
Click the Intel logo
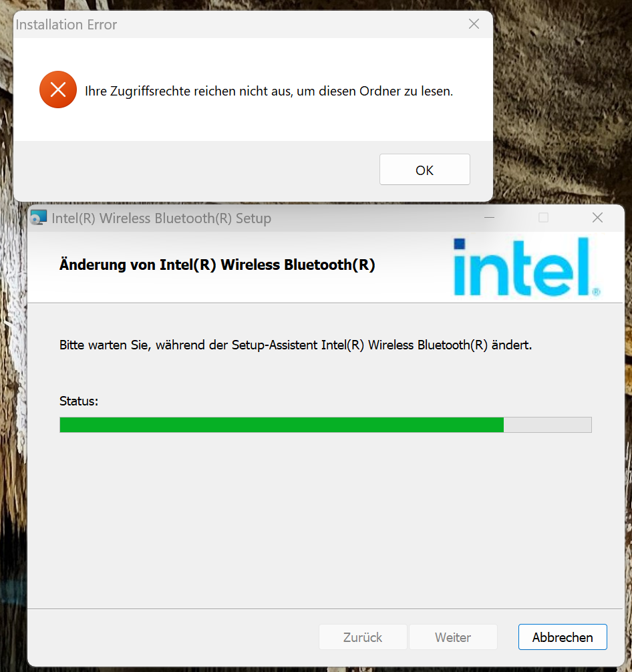click(527, 267)
